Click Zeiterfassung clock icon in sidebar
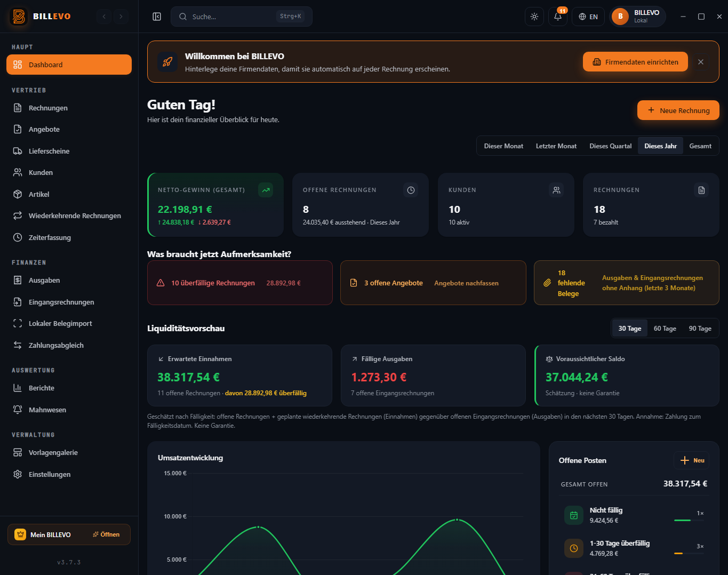 click(18, 237)
